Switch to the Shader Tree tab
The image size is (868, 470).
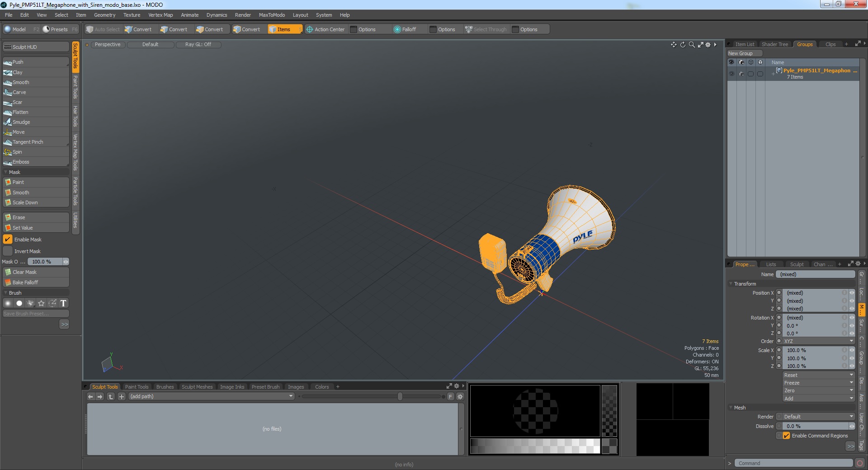(x=774, y=44)
